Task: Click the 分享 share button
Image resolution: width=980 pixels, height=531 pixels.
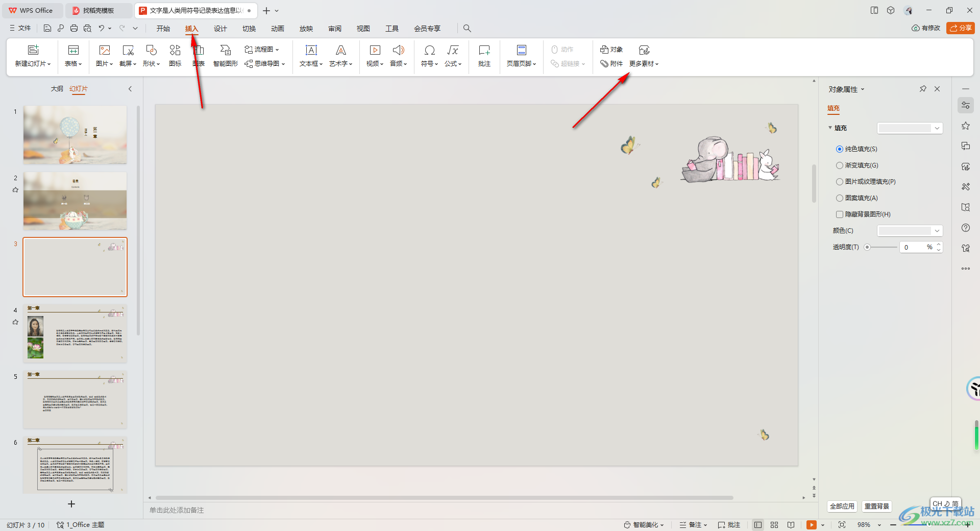Action: [961, 28]
